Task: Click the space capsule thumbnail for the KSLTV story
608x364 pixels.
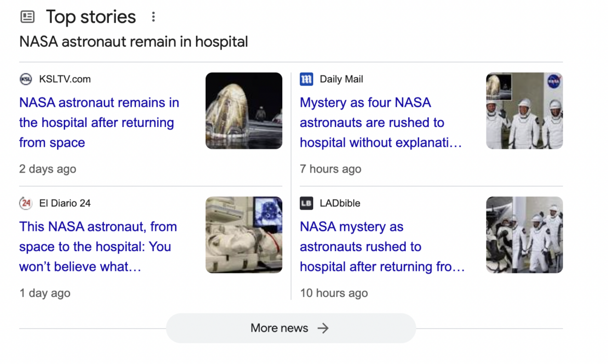Action: [x=244, y=111]
